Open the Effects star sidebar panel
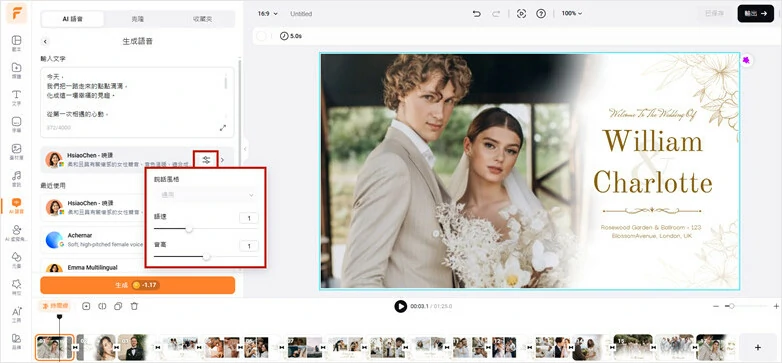This screenshot has width=782, height=363. tap(16, 286)
